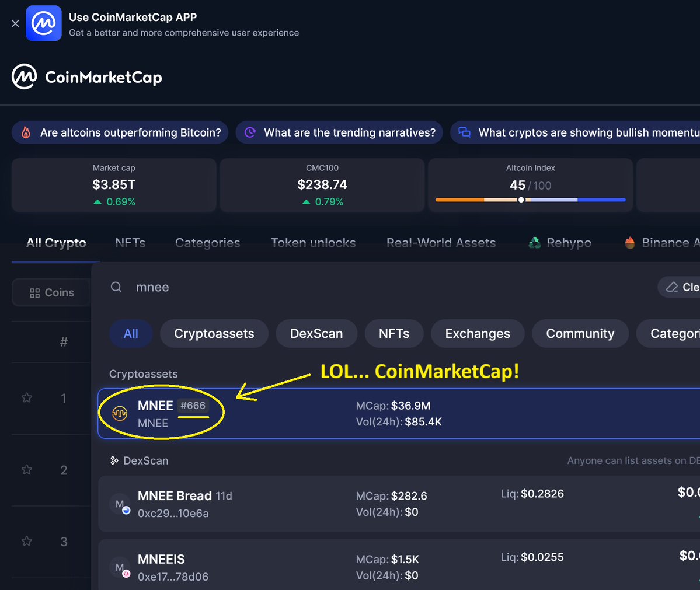The width and height of the screenshot is (700, 590).
Task: Click the eraser icon in Clear button
Action: pyautogui.click(x=672, y=287)
